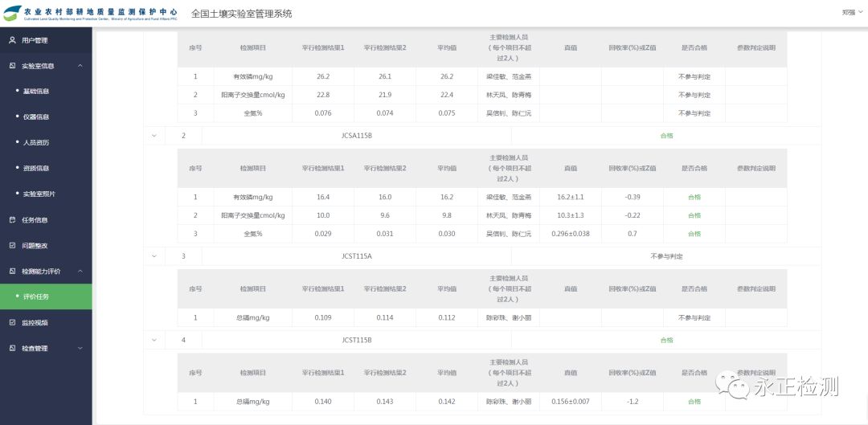This screenshot has height=425, width=868.
Task: Click 不参与判定 status beside JCST115A code
Action: (x=666, y=256)
